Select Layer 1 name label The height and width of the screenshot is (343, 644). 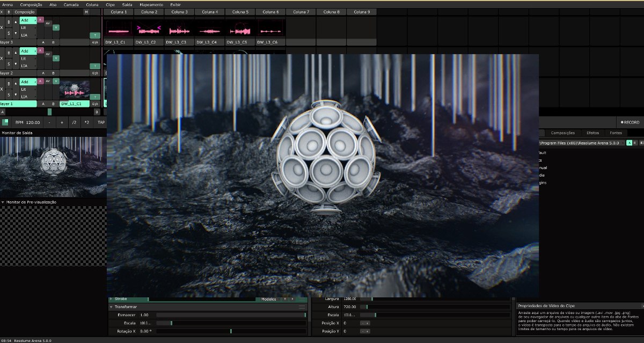pyautogui.click(x=18, y=104)
